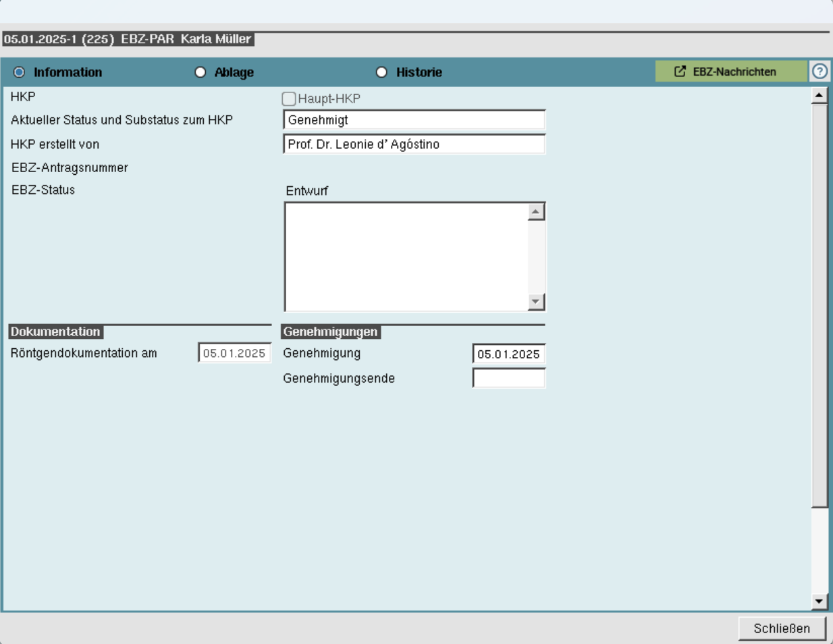The width and height of the screenshot is (833, 644).
Task: Click the Röntgendokumentation date field
Action: point(234,353)
